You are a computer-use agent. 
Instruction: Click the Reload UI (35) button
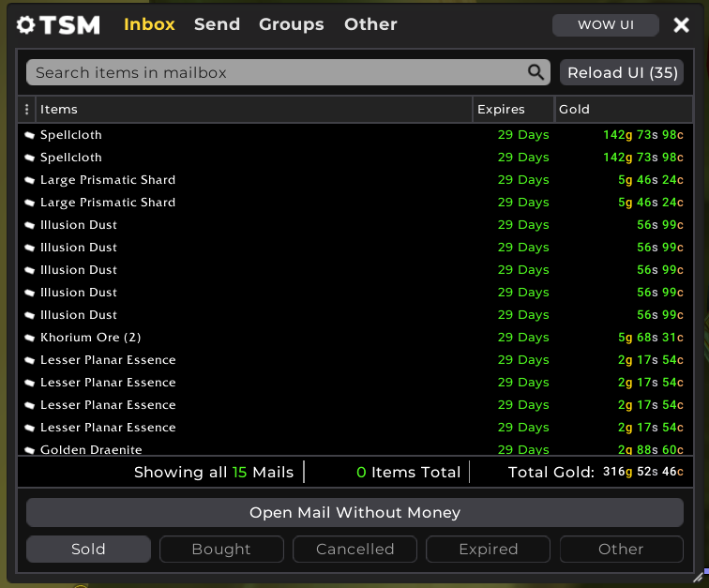622,72
